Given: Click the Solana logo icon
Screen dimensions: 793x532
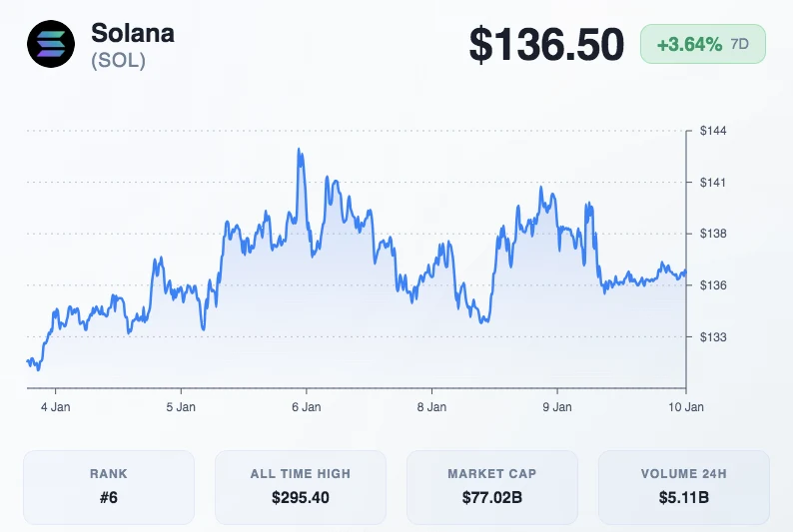Looking at the screenshot, I should coord(51,44).
